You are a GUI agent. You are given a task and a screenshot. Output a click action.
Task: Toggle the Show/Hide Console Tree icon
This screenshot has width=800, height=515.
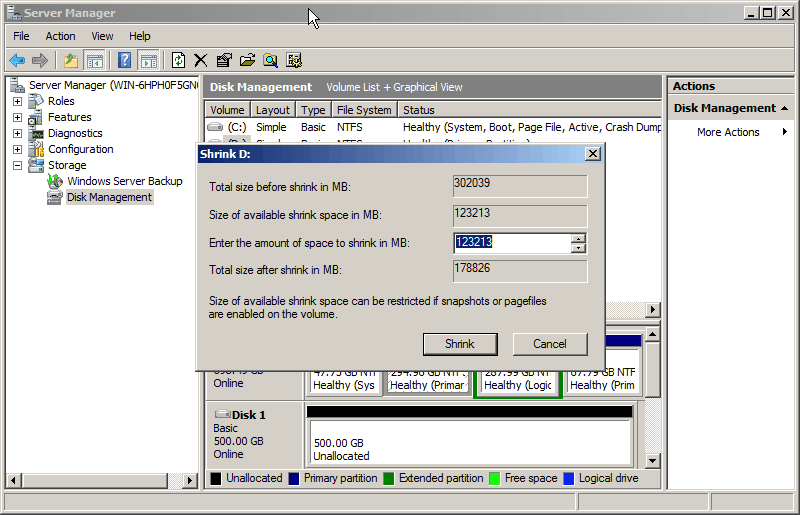pos(94,60)
